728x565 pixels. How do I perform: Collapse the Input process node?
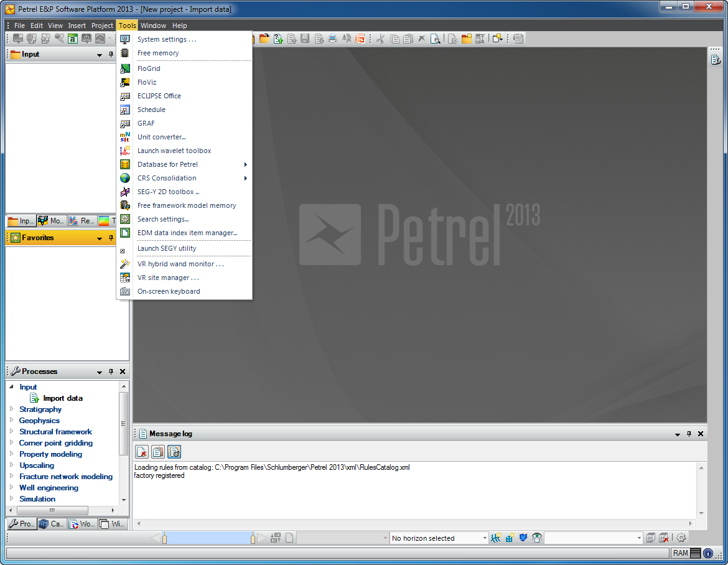[x=12, y=386]
